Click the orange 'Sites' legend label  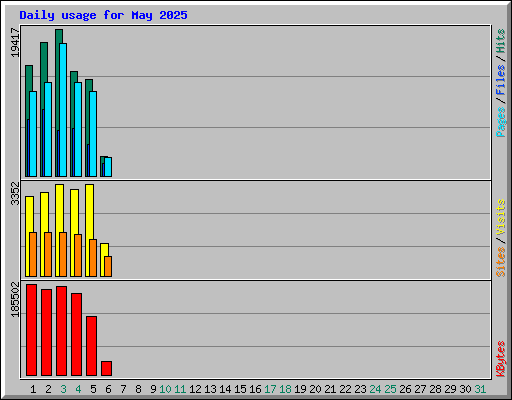(501, 262)
